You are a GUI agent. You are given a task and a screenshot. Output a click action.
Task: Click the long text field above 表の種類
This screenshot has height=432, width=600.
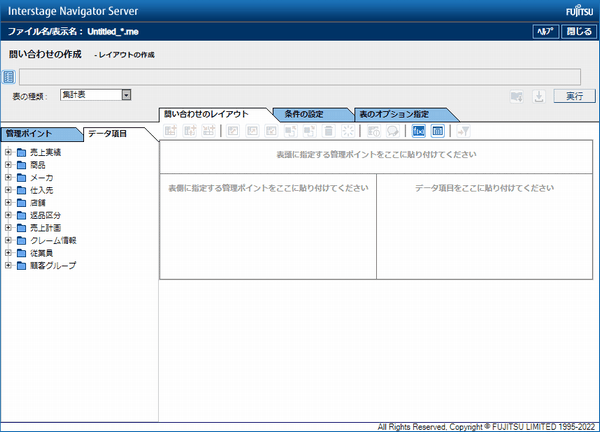tap(300, 77)
